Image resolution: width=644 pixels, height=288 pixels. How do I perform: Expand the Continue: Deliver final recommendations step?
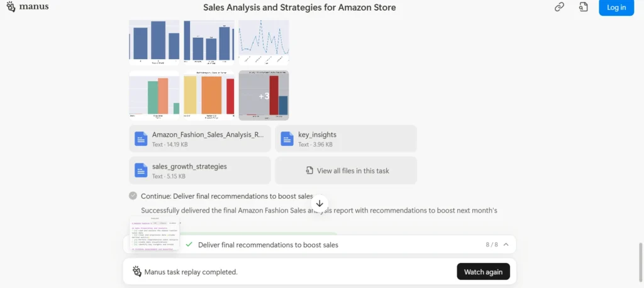click(227, 196)
